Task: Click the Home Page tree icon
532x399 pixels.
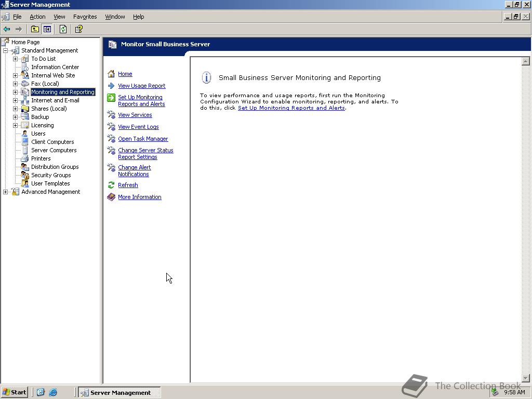Action: click(x=5, y=42)
